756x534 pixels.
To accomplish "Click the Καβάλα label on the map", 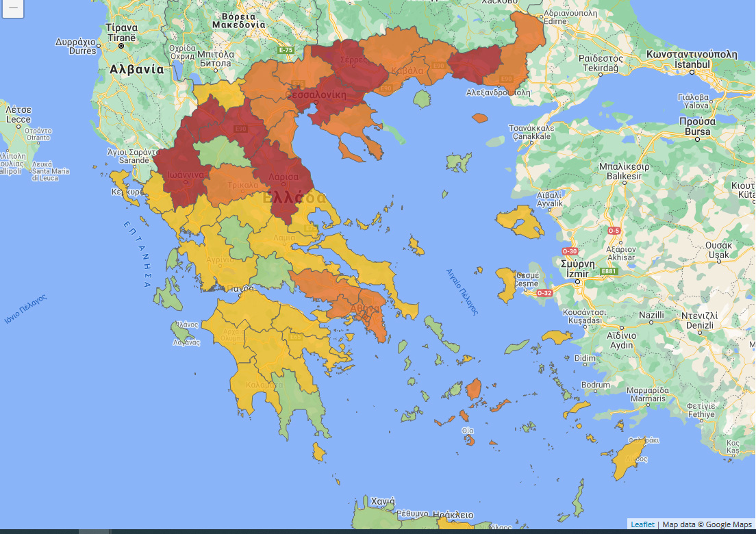I will pos(407,71).
